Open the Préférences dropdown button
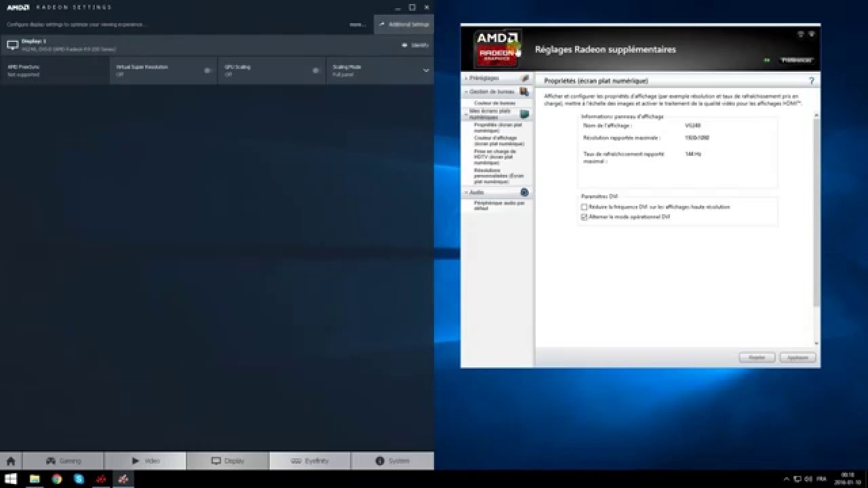868x488 pixels. [x=796, y=60]
